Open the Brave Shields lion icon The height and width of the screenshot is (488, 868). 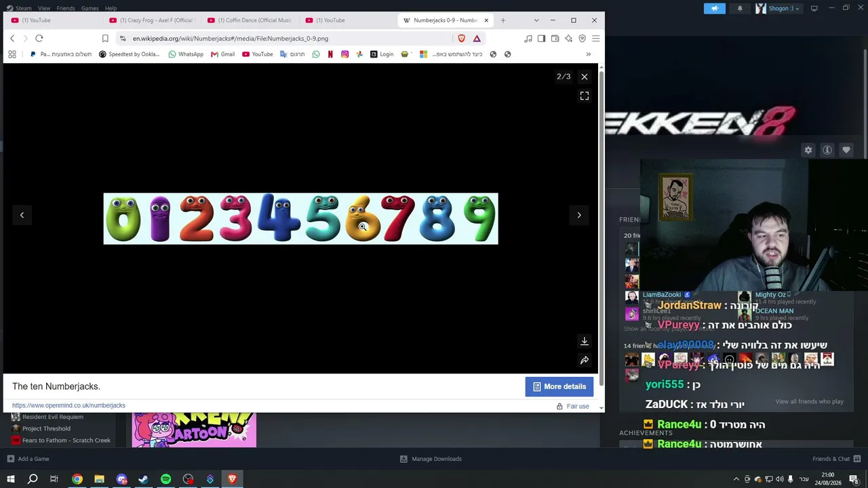coord(462,39)
